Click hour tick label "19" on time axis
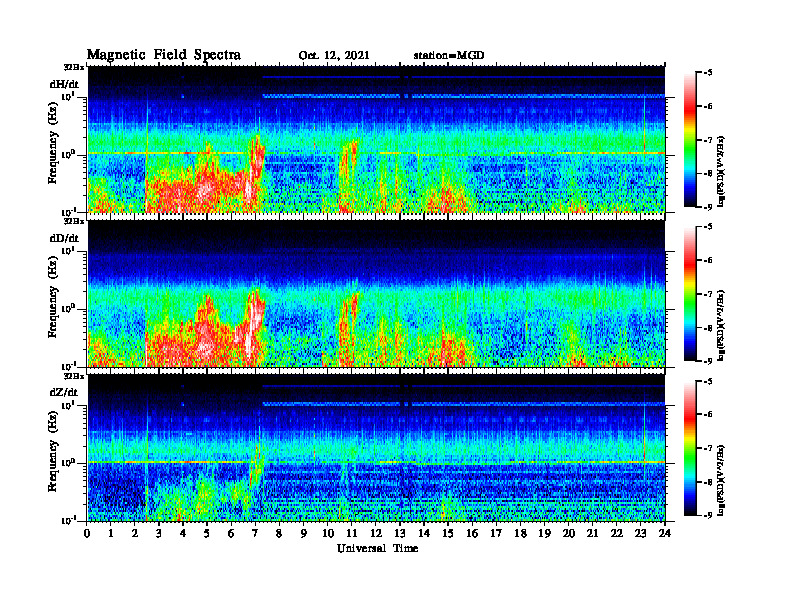Viewport: 792px width, 612px height. click(x=544, y=534)
